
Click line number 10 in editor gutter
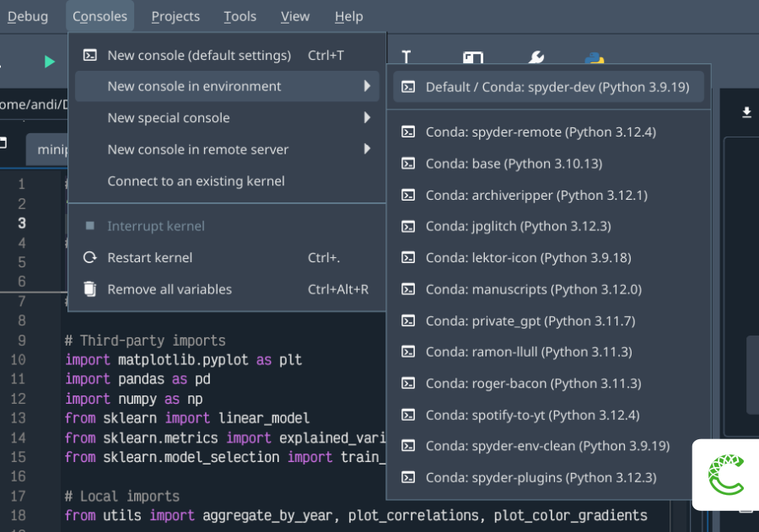point(18,360)
